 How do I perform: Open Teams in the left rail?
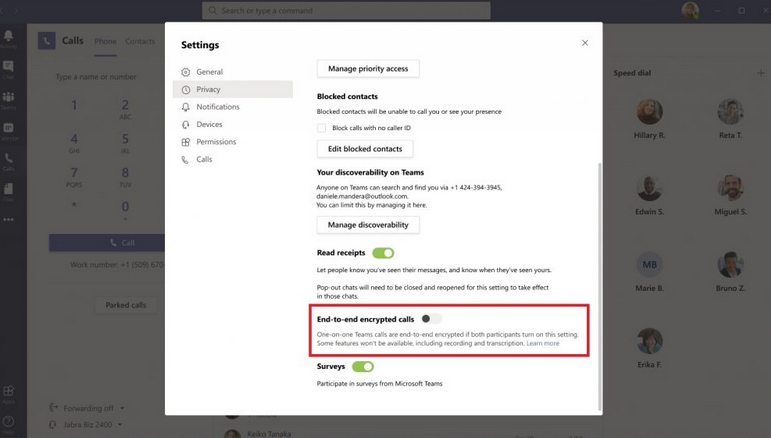click(x=8, y=100)
